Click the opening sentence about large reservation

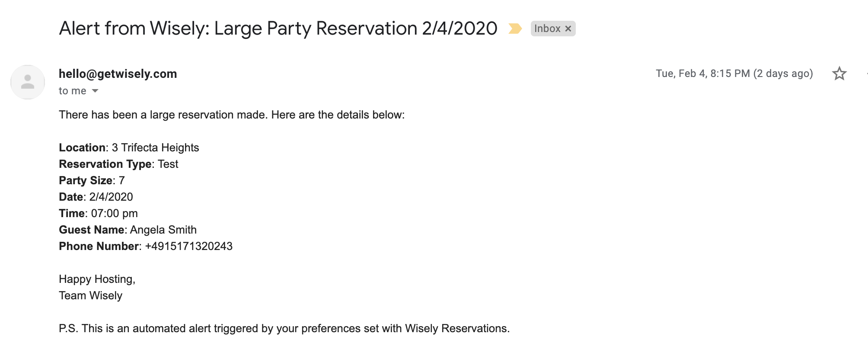click(232, 115)
